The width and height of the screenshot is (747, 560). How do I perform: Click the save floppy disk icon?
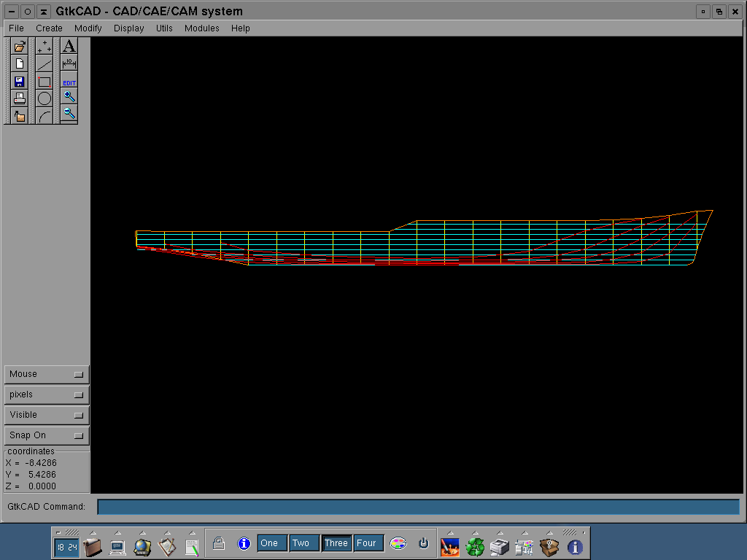pos(20,81)
